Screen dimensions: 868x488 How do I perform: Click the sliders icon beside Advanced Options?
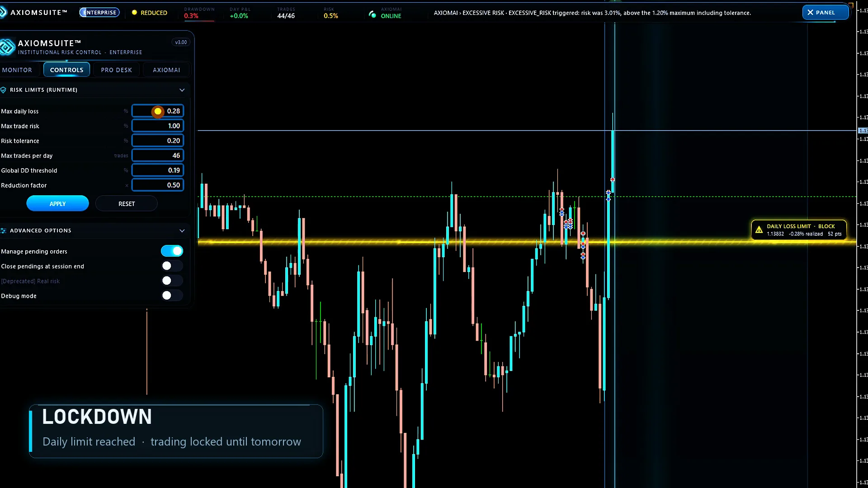pos(3,230)
